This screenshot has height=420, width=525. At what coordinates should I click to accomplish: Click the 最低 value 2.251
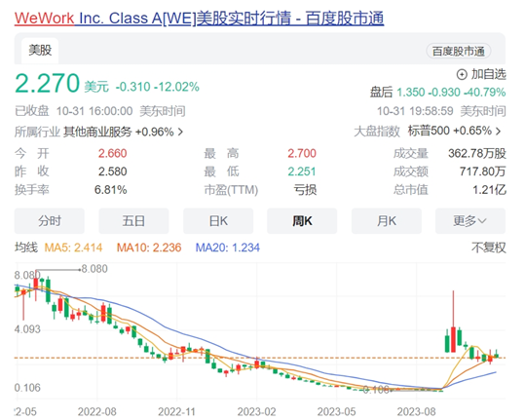302,172
